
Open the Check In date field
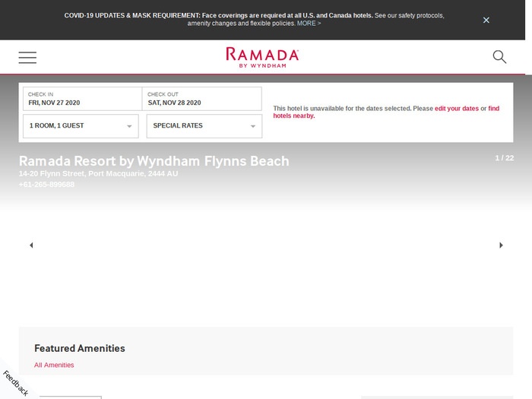click(x=82, y=99)
